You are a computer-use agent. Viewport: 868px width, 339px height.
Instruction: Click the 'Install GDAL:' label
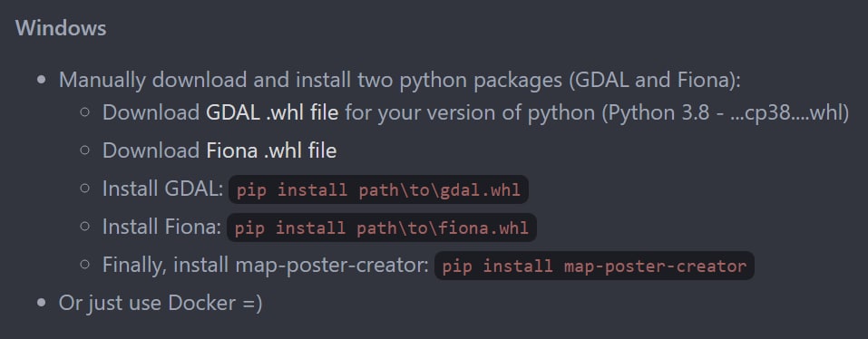pyautogui.click(x=162, y=189)
